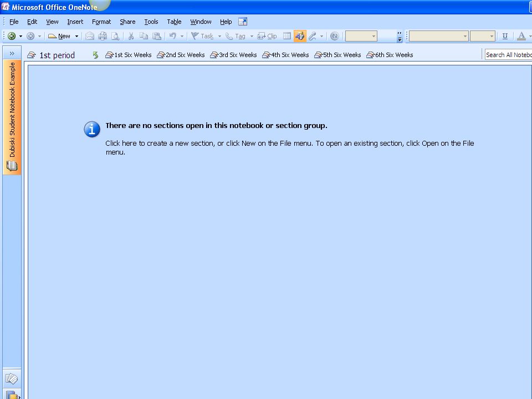Image resolution: width=532 pixels, height=399 pixels.
Task: Open the Font name combo box
Action: [x=439, y=36]
